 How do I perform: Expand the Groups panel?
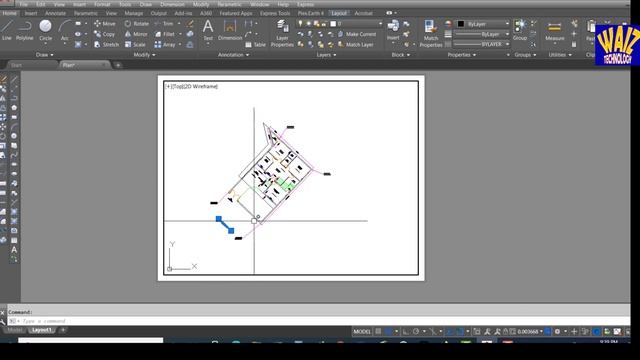click(525, 55)
